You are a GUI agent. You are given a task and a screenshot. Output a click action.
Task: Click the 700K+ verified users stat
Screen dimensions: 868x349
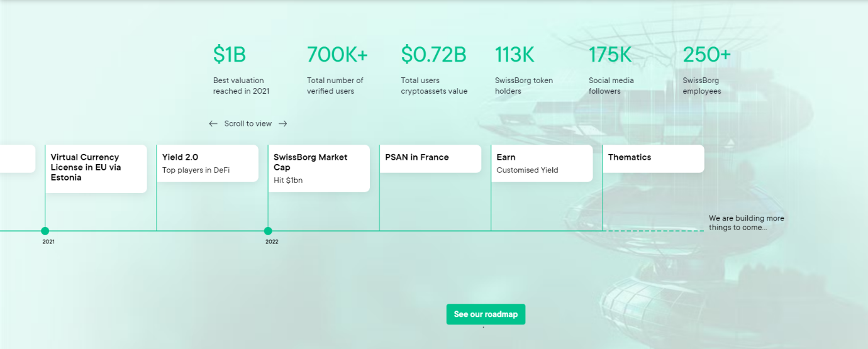337,55
